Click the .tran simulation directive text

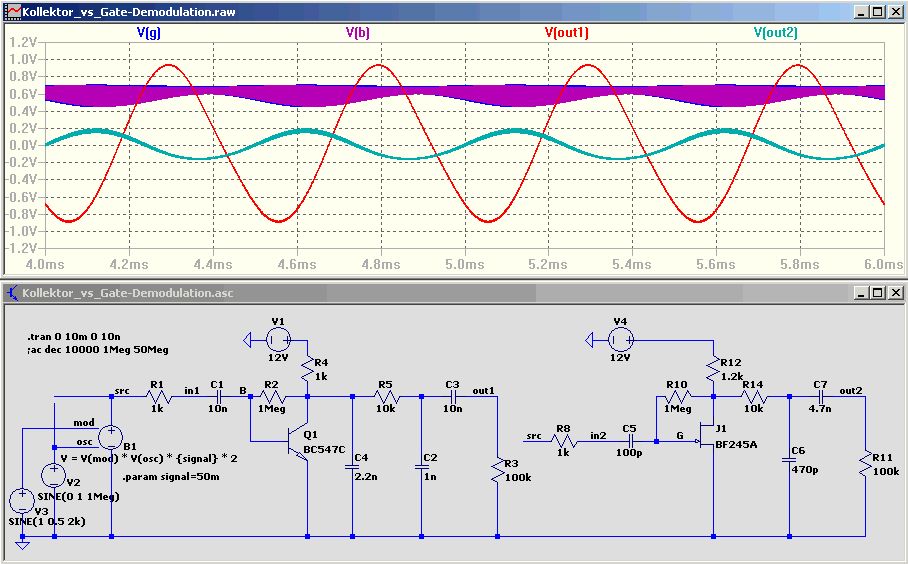pyautogui.click(x=74, y=336)
